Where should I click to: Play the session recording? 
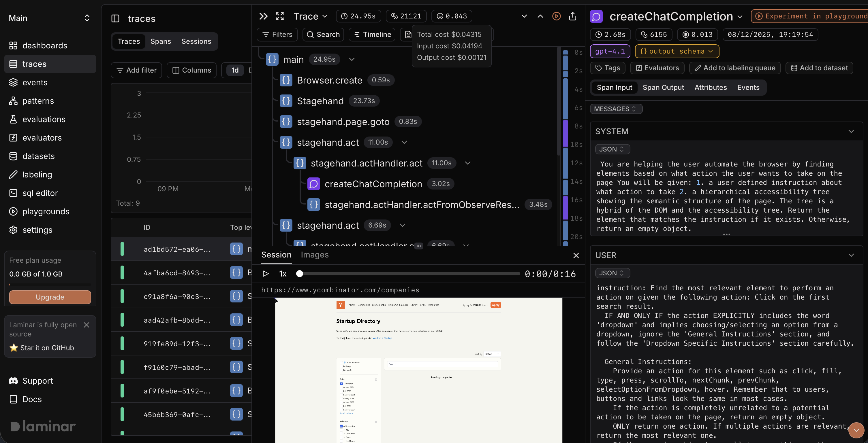tap(266, 274)
